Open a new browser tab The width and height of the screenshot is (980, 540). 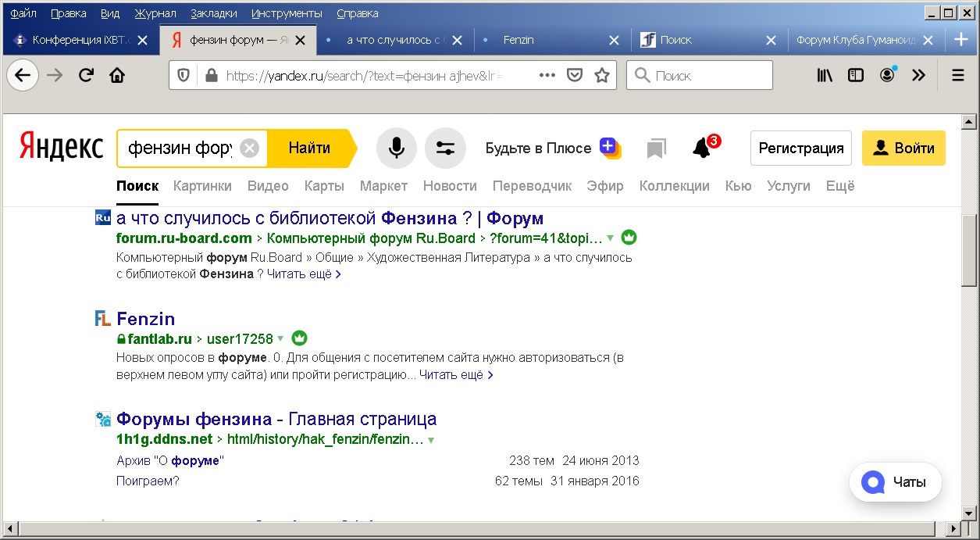(961, 40)
